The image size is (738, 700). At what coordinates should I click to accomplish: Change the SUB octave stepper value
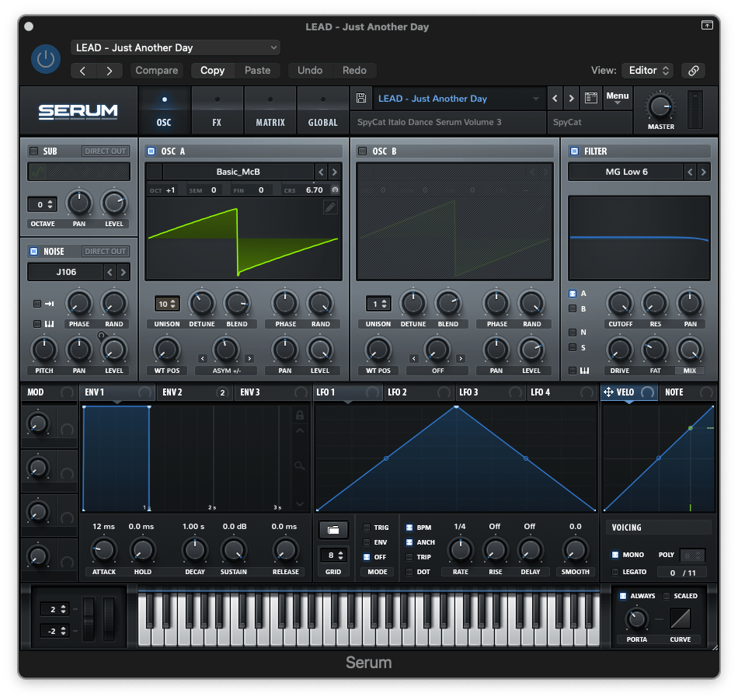[x=43, y=204]
